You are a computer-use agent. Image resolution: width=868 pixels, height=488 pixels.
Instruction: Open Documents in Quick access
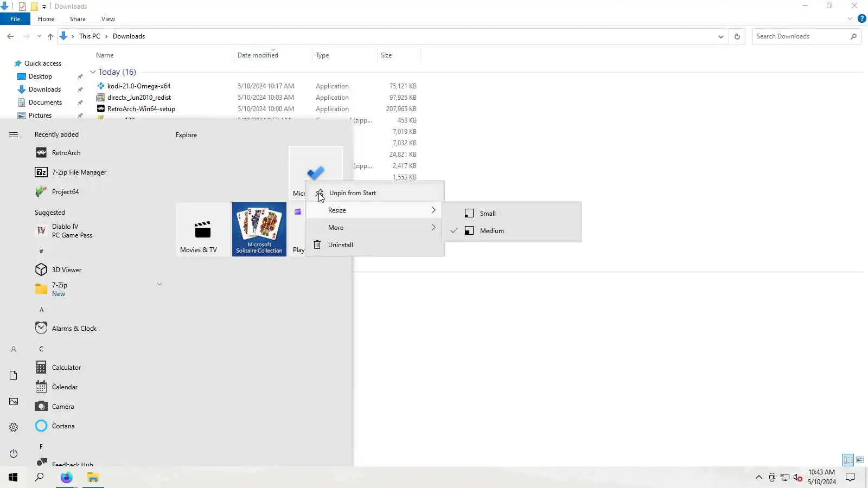pyautogui.click(x=45, y=102)
